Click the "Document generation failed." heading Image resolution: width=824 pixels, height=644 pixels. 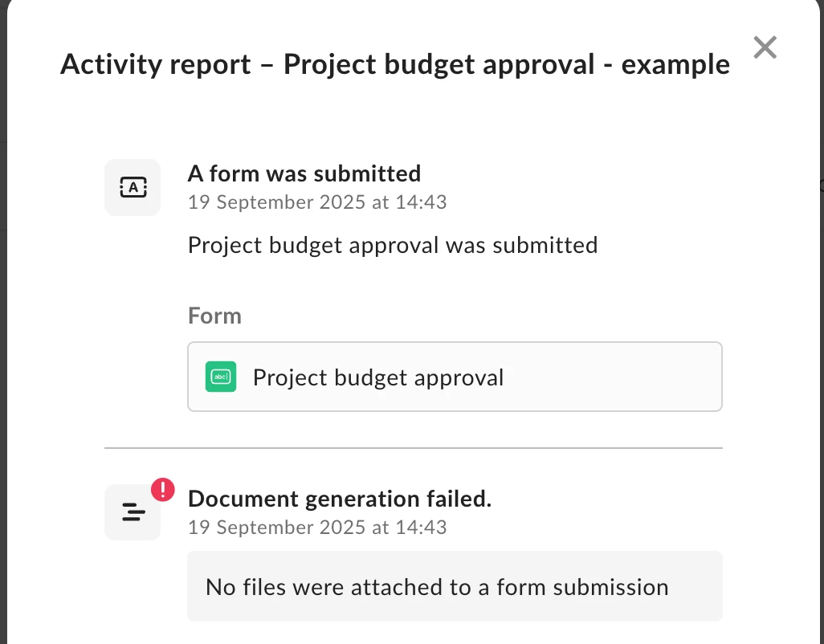[339, 499]
